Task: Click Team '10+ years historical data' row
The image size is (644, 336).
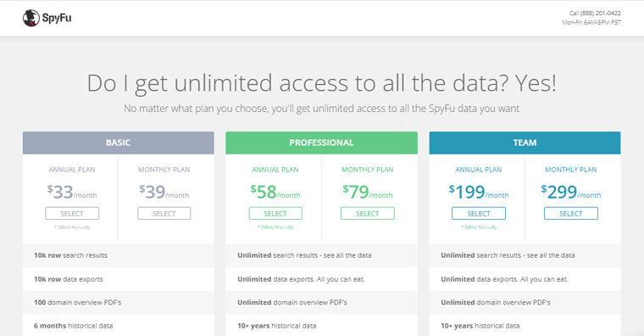Action: point(525,326)
